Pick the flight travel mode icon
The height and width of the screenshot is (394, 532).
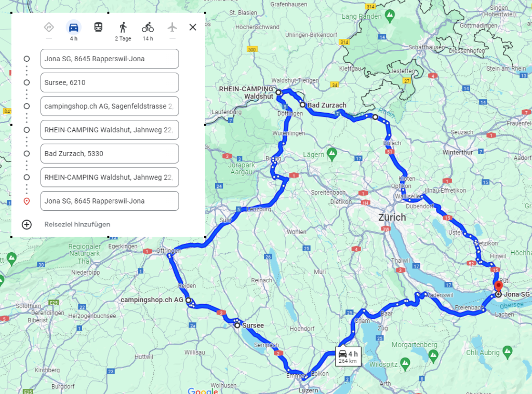pyautogui.click(x=172, y=28)
